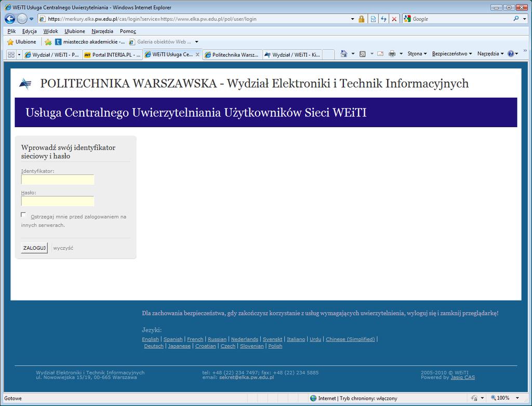Expand Galeria obiektów Web dropdown arrow

(x=196, y=42)
